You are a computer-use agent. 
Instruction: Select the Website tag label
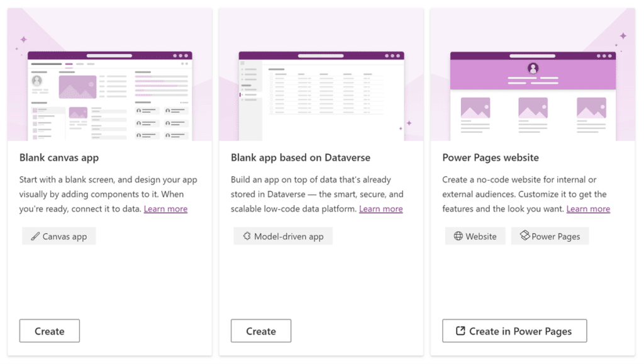click(x=481, y=237)
